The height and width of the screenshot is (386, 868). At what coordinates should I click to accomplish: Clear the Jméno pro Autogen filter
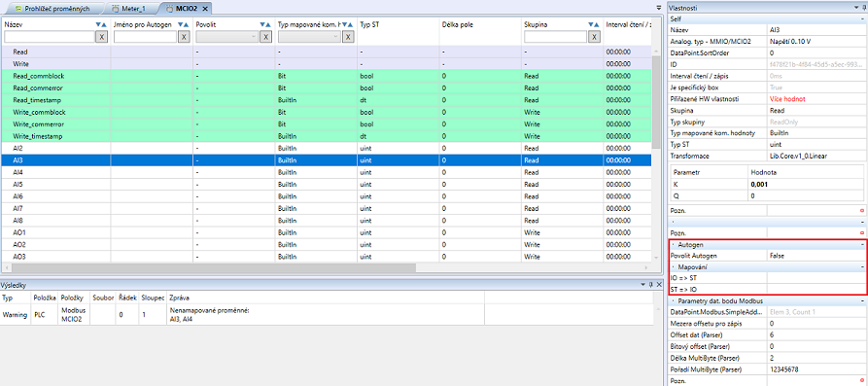click(x=184, y=37)
